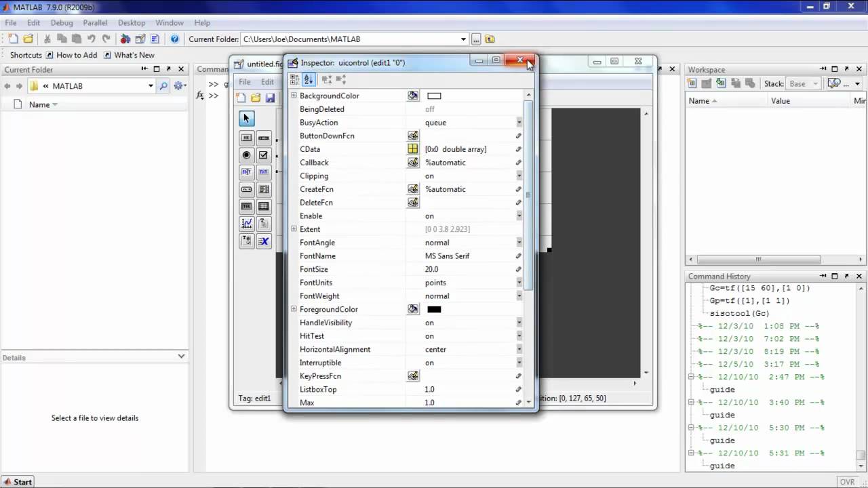
Task: Choose the Listbox component in GUIDE palette
Action: [264, 189]
